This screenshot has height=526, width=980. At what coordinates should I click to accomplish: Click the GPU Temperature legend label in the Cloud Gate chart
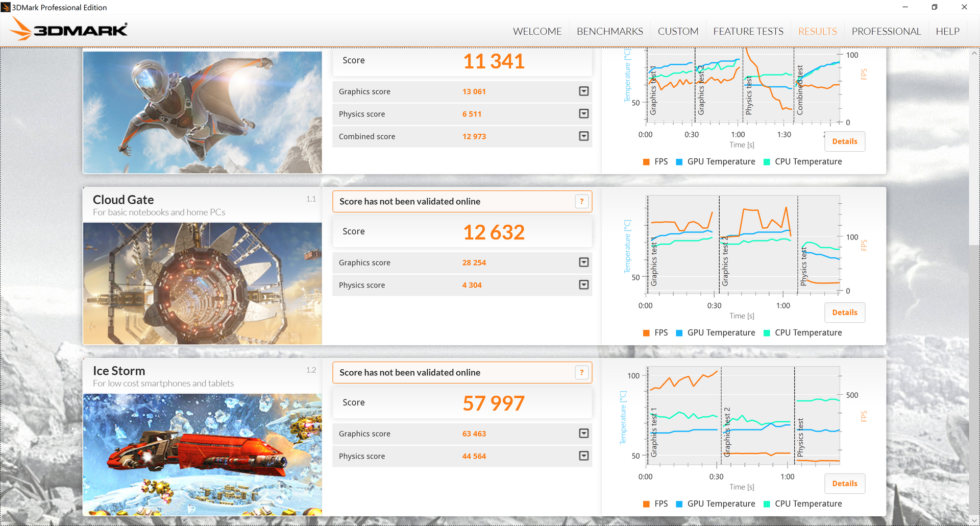(721, 333)
